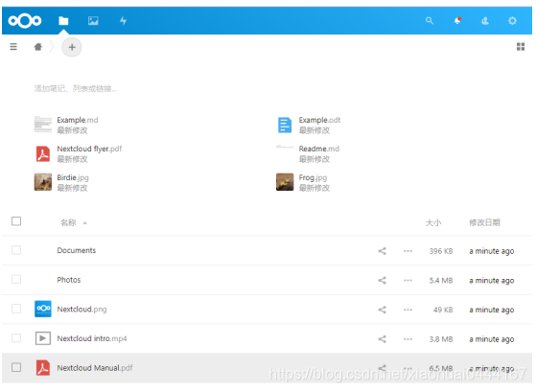
Task: Sort the list by size column header
Action: pos(433,222)
